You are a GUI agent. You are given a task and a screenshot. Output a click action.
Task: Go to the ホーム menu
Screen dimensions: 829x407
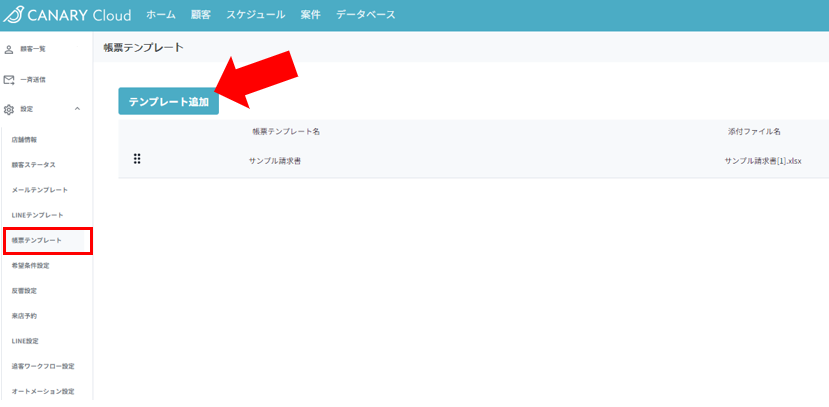click(x=161, y=15)
